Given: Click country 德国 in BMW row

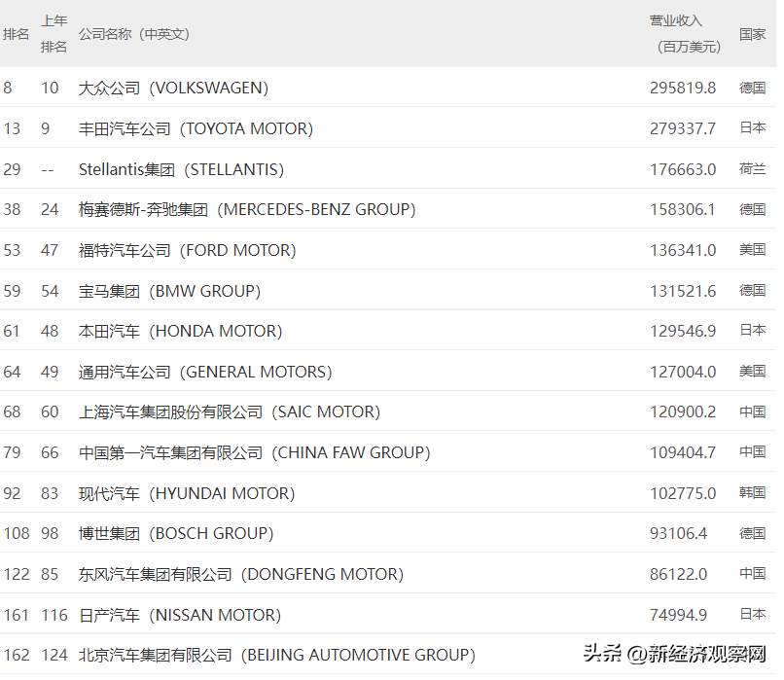Looking at the screenshot, I should coord(752,291).
